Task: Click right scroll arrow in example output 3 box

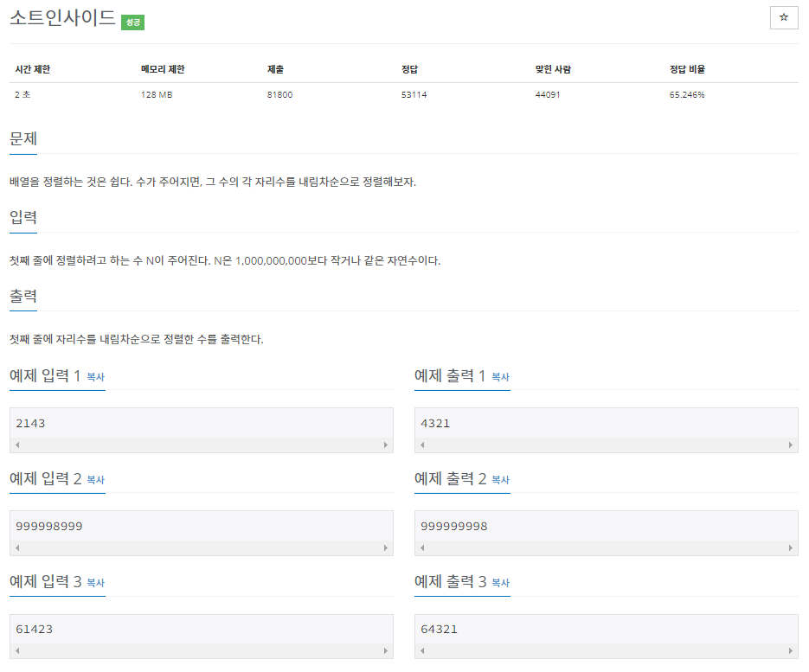Action: coord(791,650)
